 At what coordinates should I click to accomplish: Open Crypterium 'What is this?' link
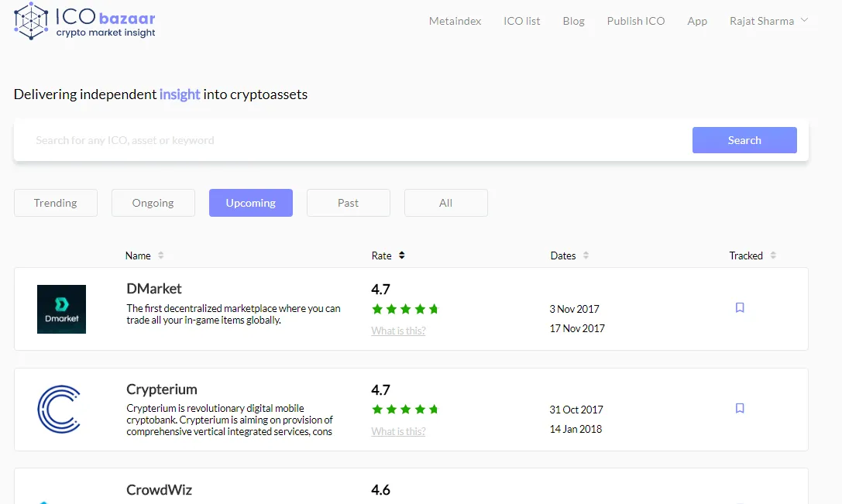tap(398, 431)
